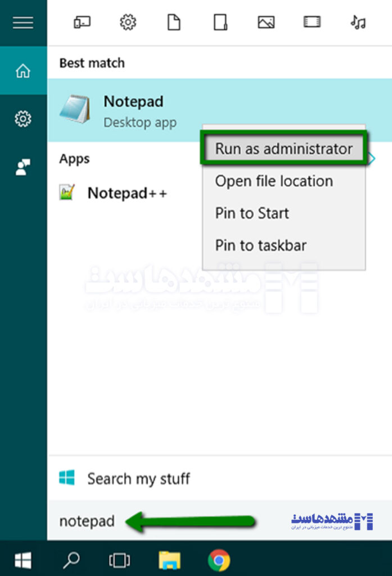Select Pin to taskbar option
Screen dimensions: 392x576
(x=260, y=245)
